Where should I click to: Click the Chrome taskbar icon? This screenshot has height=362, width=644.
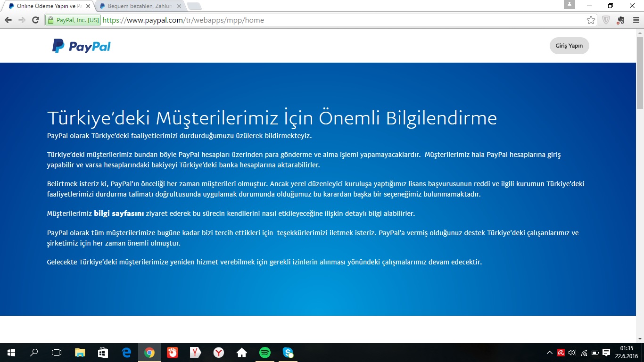pos(149,353)
